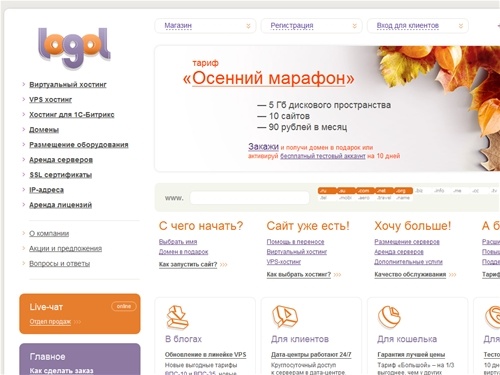Viewport: 500px width, 375px height.
Task: Click the logol site logo
Action: tap(74, 48)
